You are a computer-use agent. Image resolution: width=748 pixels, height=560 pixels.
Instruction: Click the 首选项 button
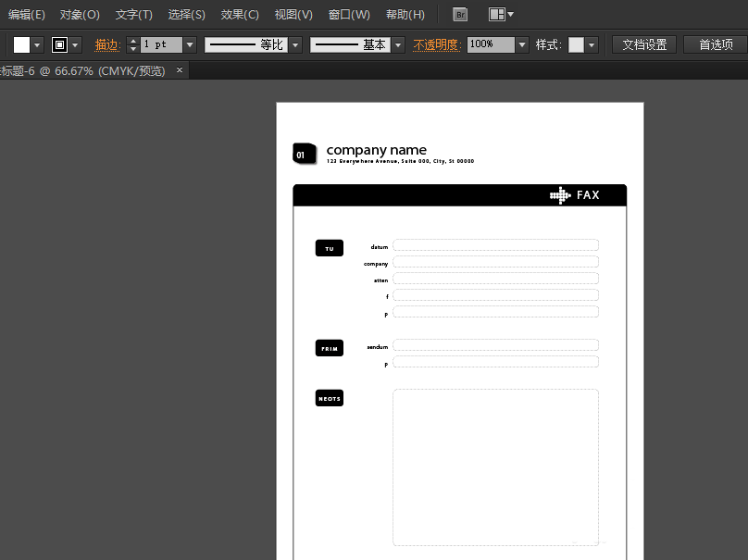coord(716,44)
